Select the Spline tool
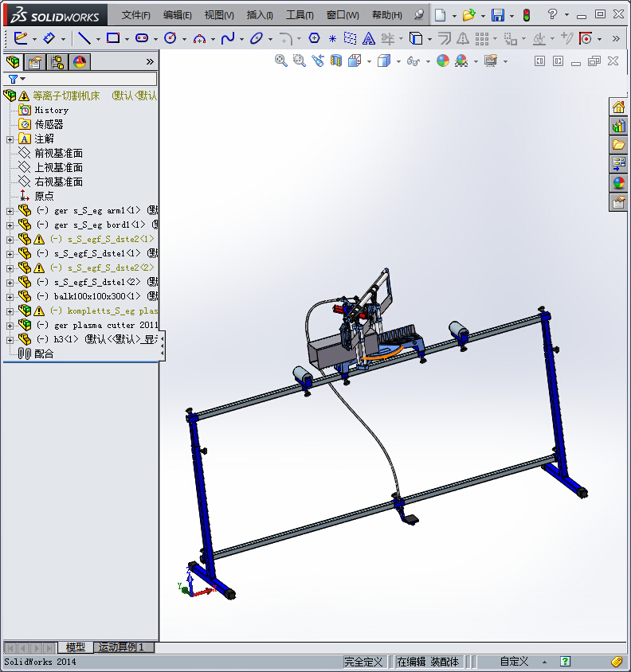The height and width of the screenshot is (672, 631). pos(228,38)
